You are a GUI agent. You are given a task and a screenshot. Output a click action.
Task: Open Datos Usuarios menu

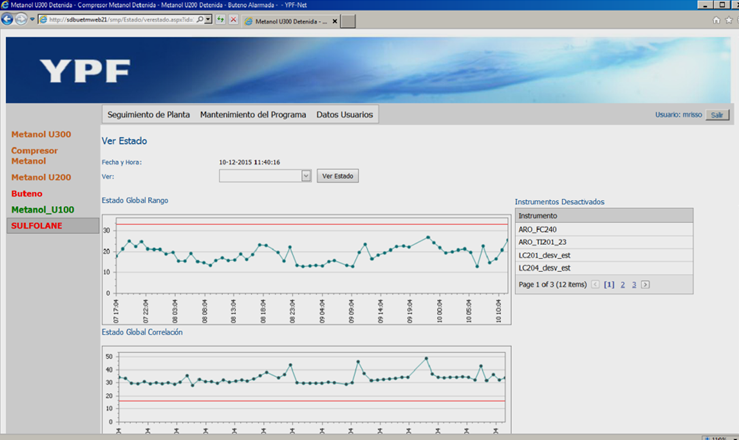345,114
